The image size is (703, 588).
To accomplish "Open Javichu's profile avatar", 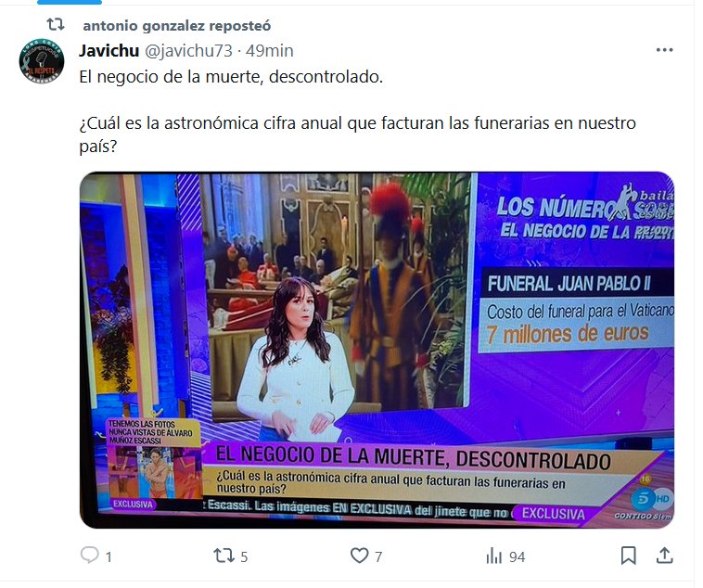I will (x=41, y=60).
